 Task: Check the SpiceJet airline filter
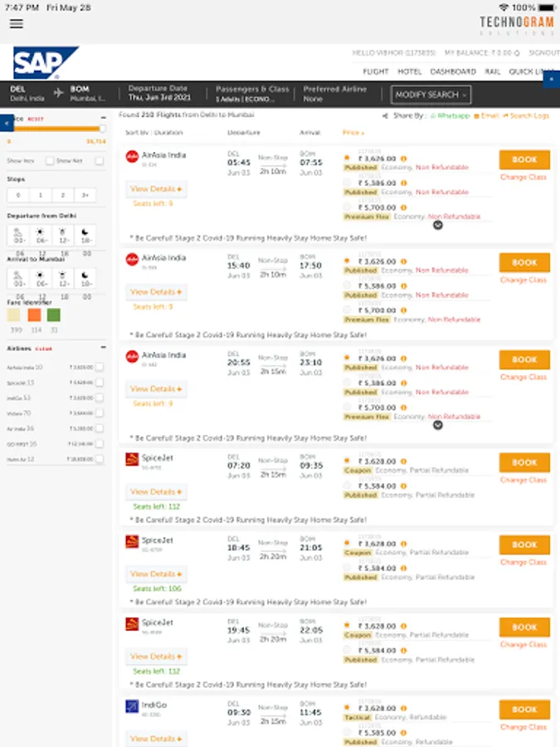pyautogui.click(x=99, y=383)
